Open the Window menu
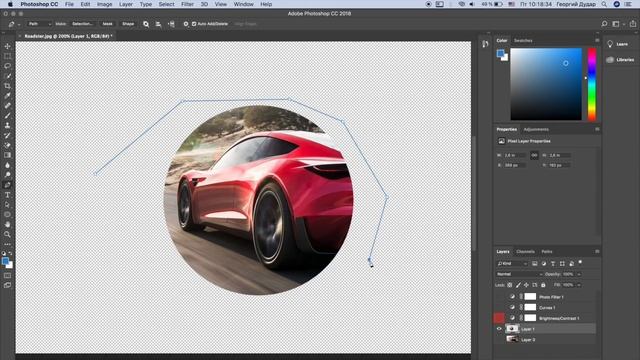 pos(243,4)
